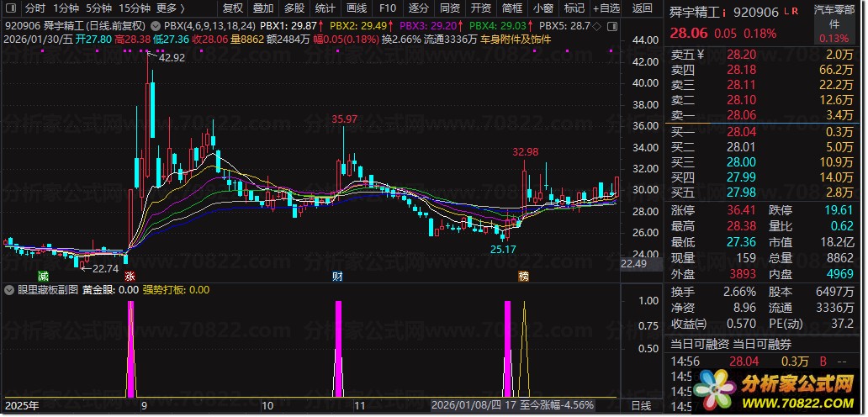This screenshot has height=417, width=868.
Task: Click the ¥ icon beside 卖五
Action: click(701, 54)
